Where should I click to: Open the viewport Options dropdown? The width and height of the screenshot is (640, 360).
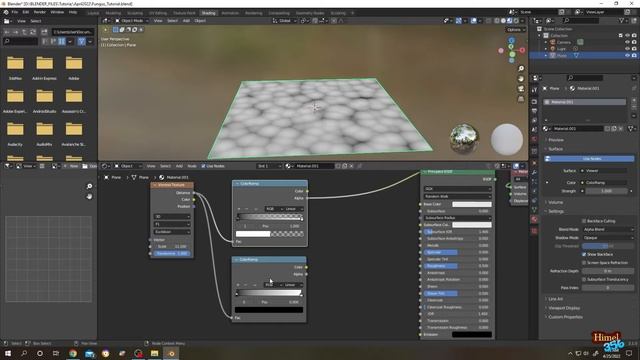click(516, 29)
